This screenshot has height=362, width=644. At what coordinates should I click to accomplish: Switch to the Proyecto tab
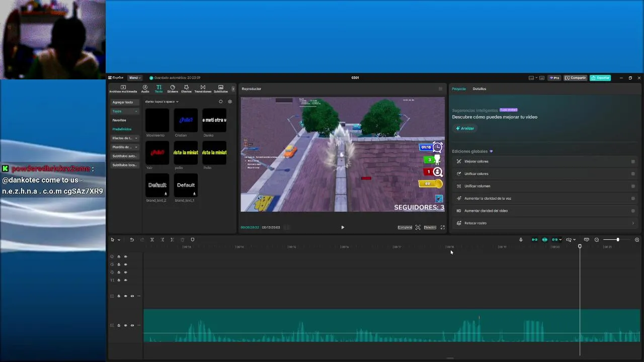click(459, 89)
